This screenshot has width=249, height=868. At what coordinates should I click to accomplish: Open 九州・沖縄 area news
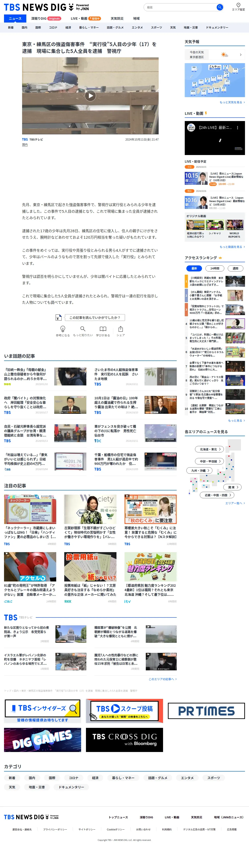tap(200, 471)
